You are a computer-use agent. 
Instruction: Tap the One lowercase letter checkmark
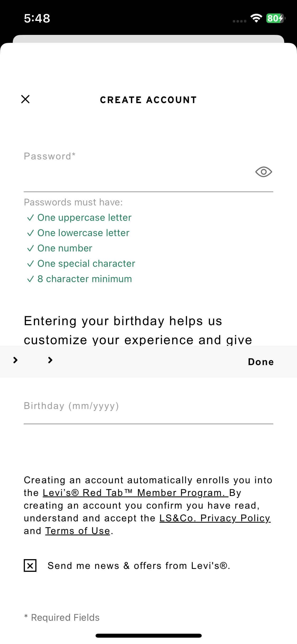(30, 233)
